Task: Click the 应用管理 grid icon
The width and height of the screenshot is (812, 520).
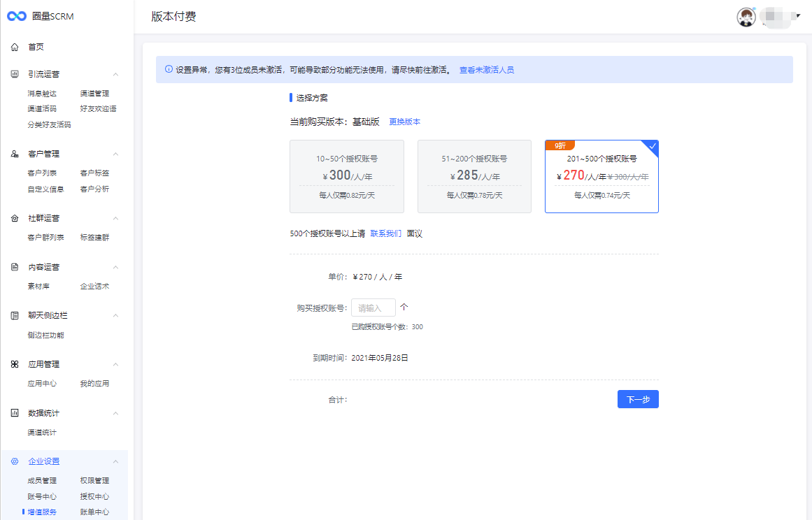Action: 15,364
